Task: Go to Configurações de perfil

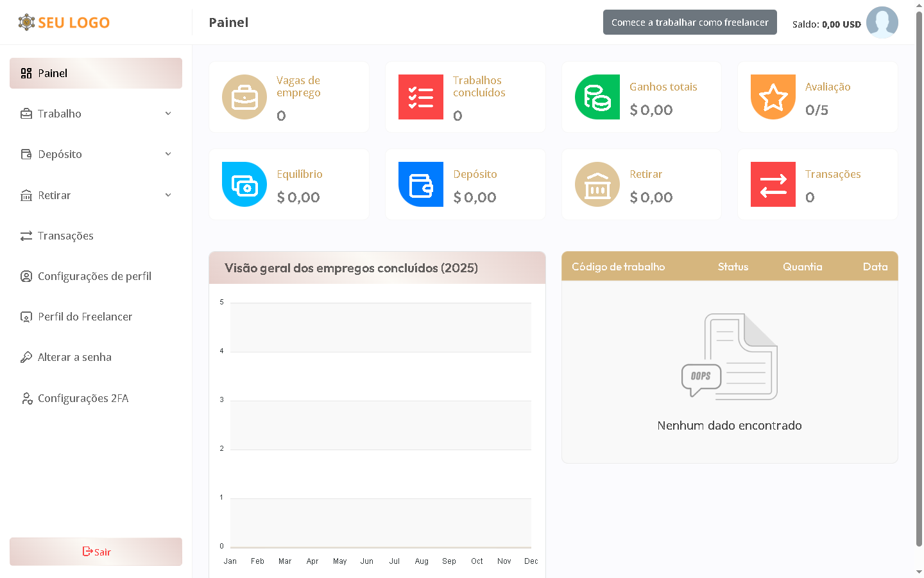Action: point(94,276)
